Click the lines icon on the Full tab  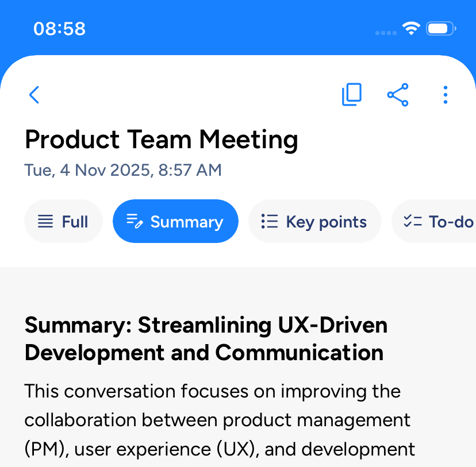click(45, 222)
